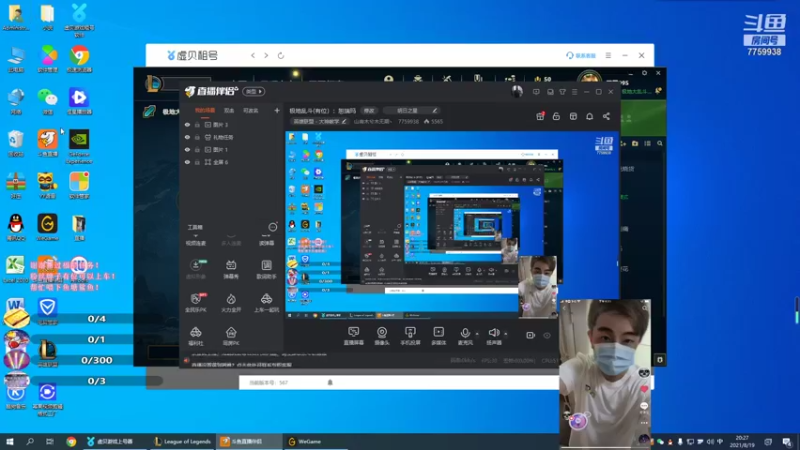Add a 多媒体 media source
Image resolution: width=800 pixels, height=450 pixels.
click(x=438, y=336)
